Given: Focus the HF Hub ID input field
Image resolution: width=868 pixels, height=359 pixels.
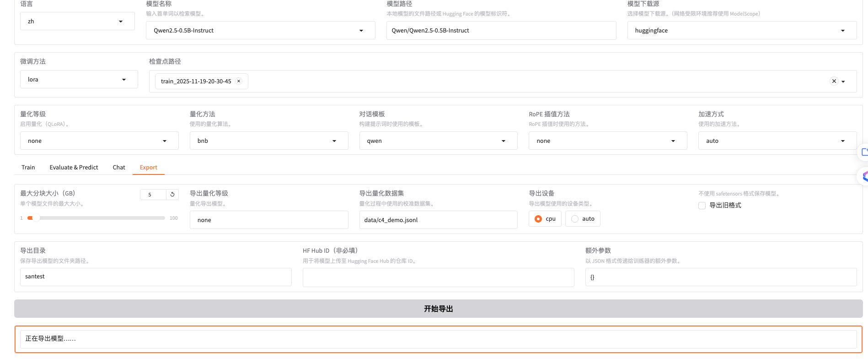Looking at the screenshot, I should 438,277.
